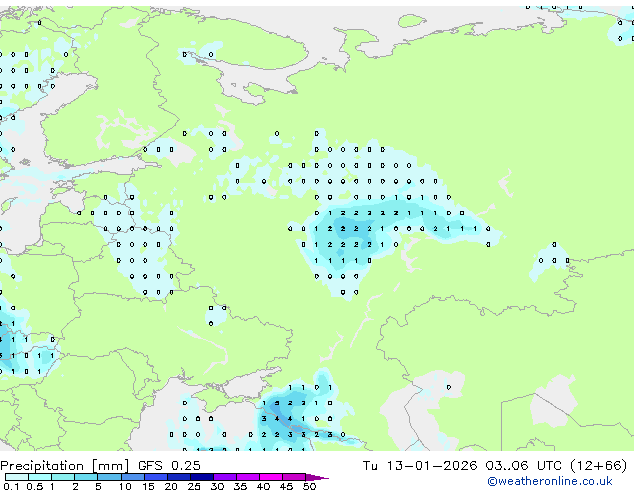Pick the 45–50 mm legend swatch

pyautogui.click(x=294, y=477)
